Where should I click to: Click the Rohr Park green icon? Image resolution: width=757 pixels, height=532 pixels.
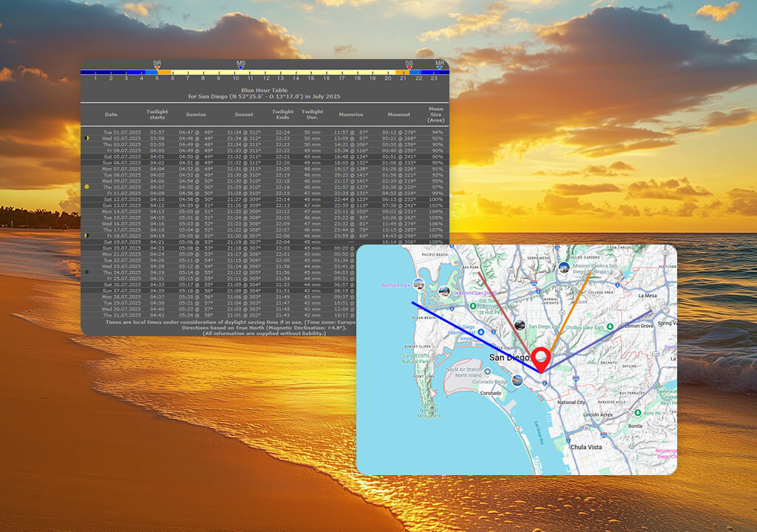tap(638, 413)
